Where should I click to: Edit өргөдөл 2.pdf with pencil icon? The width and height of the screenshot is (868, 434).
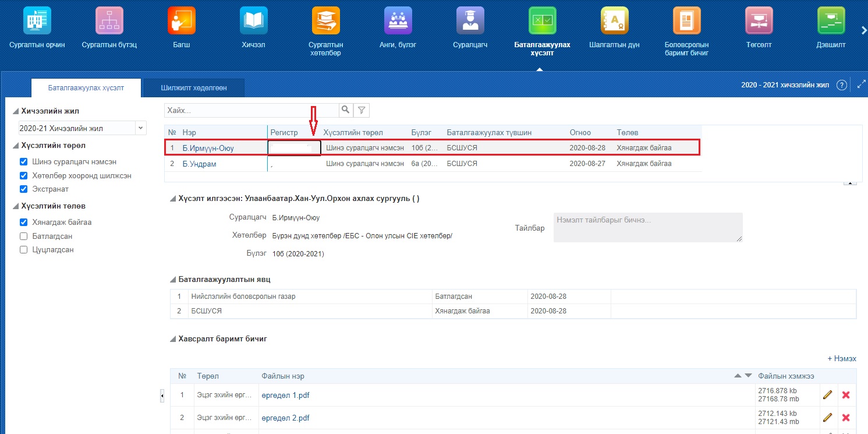point(827,418)
